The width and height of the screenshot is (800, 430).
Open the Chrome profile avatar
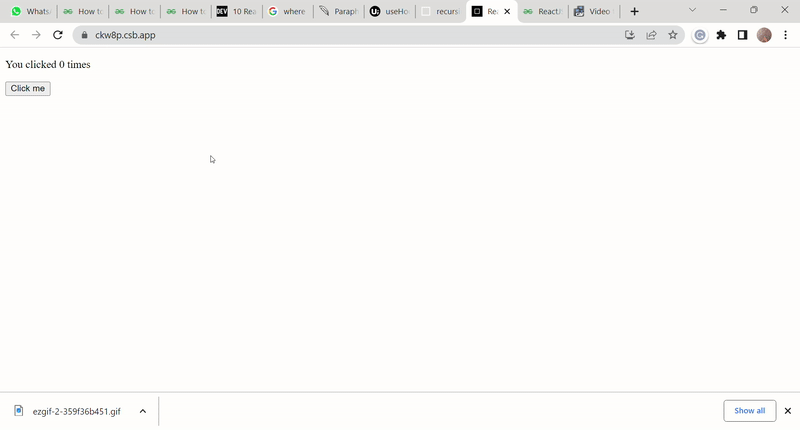tap(764, 35)
